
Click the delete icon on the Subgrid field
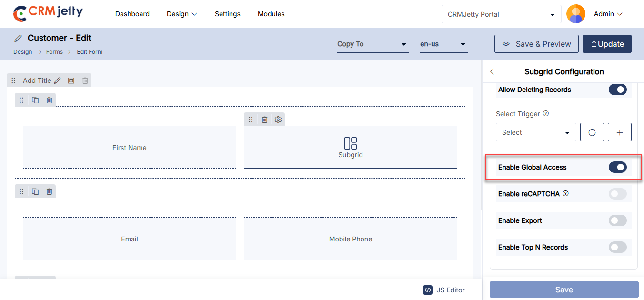coord(264,120)
